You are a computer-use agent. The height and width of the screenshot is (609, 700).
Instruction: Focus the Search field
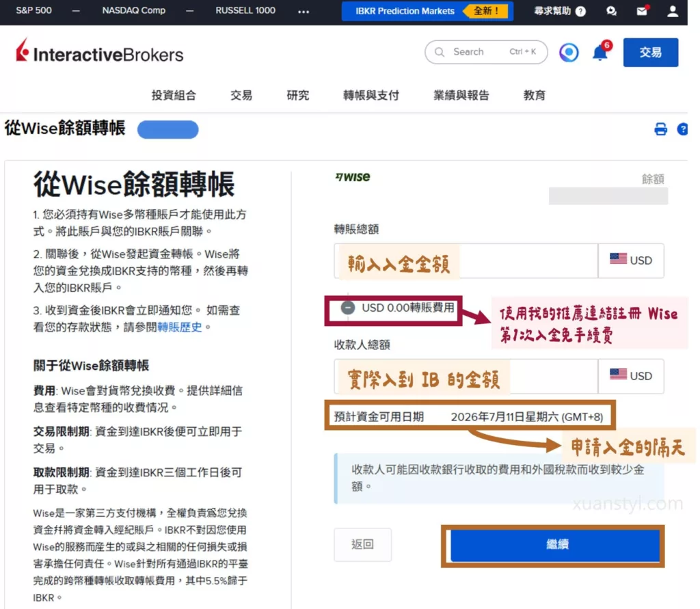pos(486,52)
